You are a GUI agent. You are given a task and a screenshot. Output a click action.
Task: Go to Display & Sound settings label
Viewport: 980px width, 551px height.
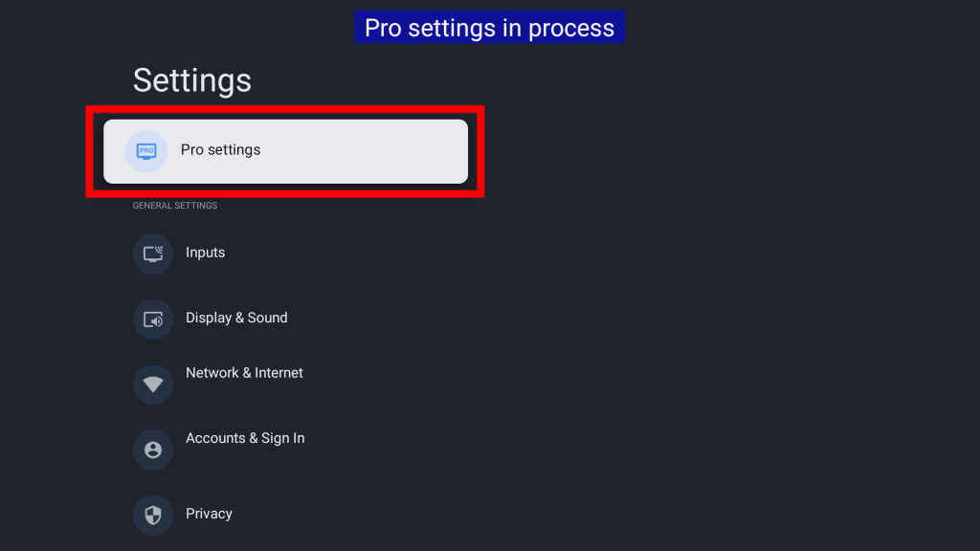pyautogui.click(x=236, y=318)
